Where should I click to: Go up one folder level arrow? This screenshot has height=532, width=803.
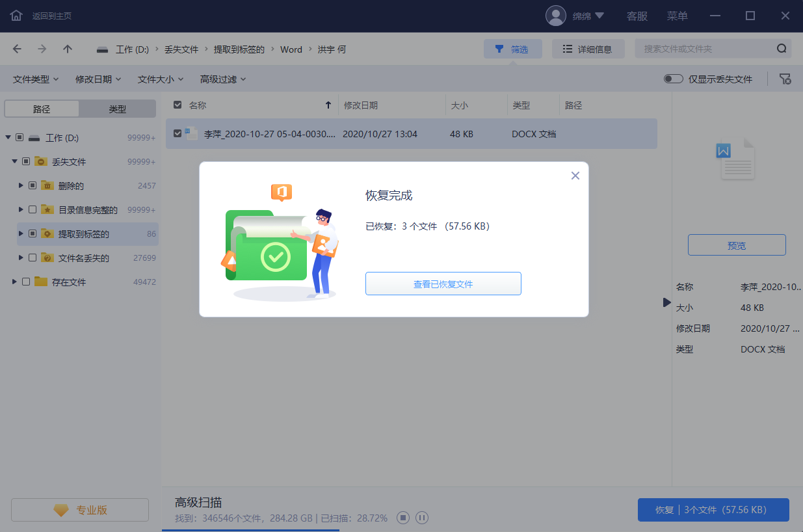[68, 49]
